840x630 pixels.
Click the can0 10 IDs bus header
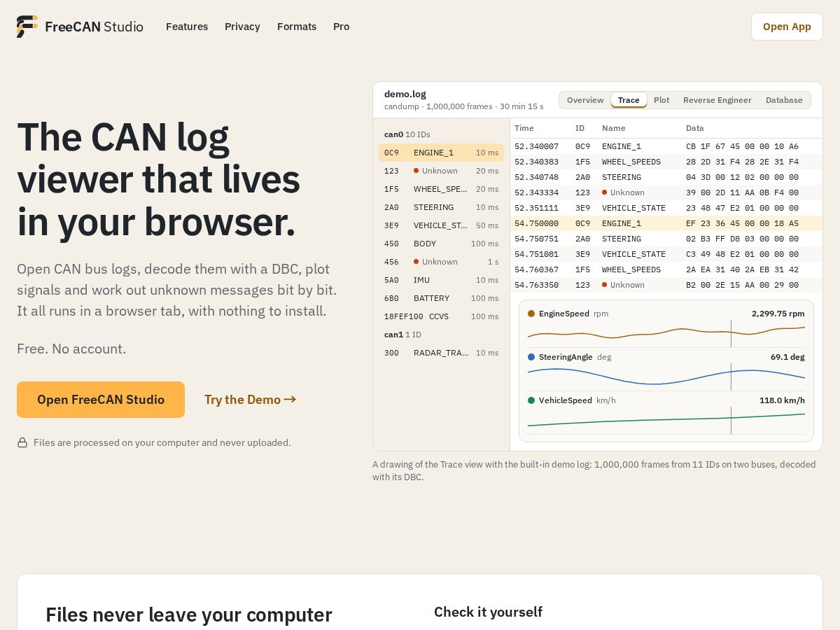click(x=407, y=134)
